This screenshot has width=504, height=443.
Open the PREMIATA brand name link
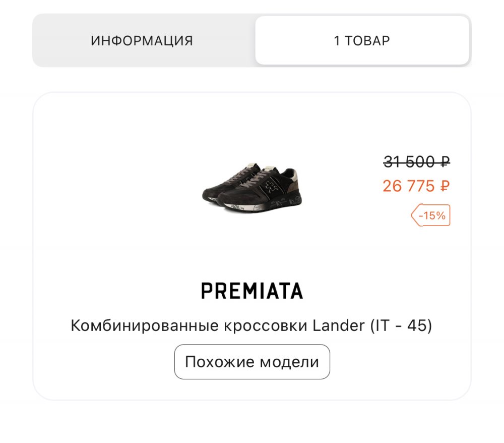tap(252, 291)
